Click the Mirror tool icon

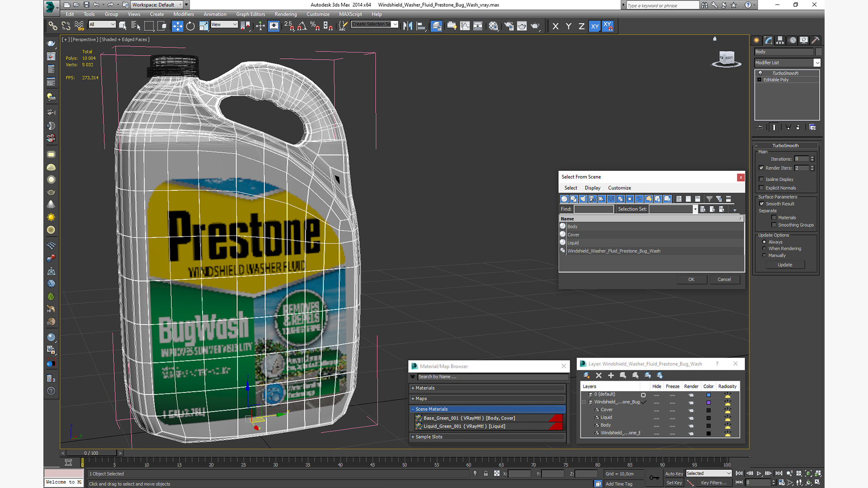[x=408, y=26]
